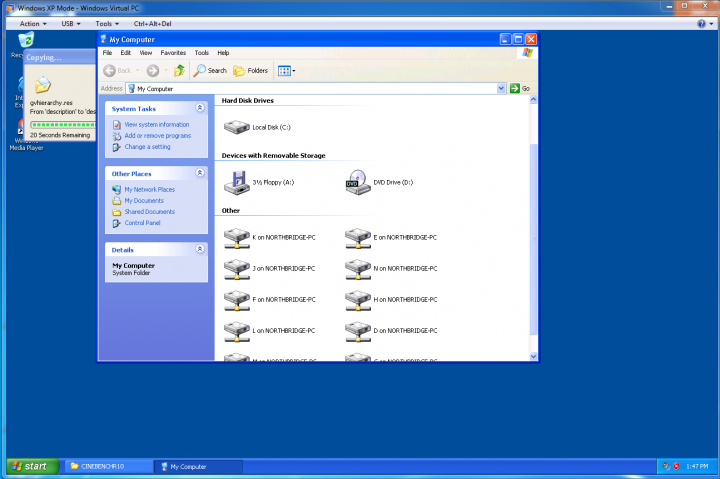This screenshot has width=720, height=479.
Task: Select J on NORTHBRIDGE-PC network drive
Action: pos(236,269)
